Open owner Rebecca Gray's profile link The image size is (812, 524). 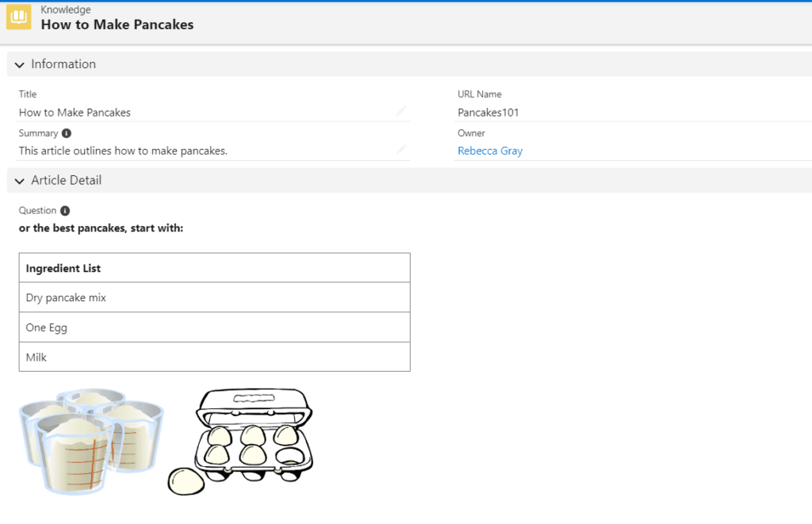tap(489, 151)
